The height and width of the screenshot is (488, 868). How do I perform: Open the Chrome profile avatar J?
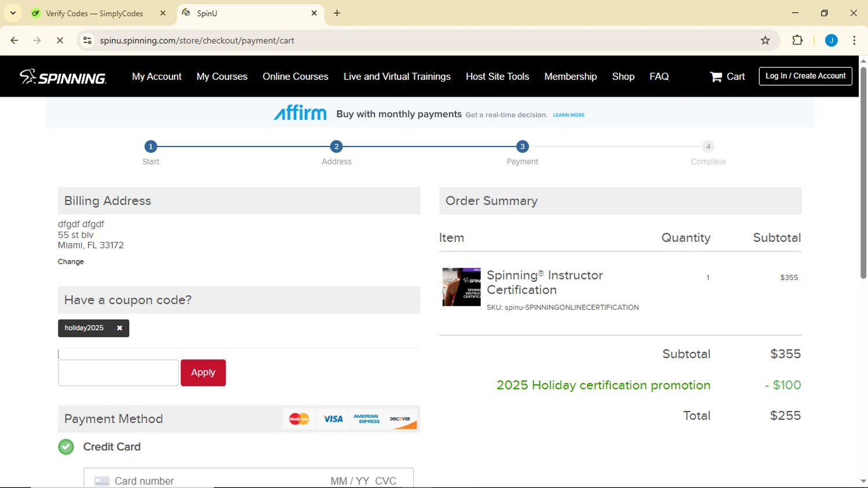tap(832, 41)
